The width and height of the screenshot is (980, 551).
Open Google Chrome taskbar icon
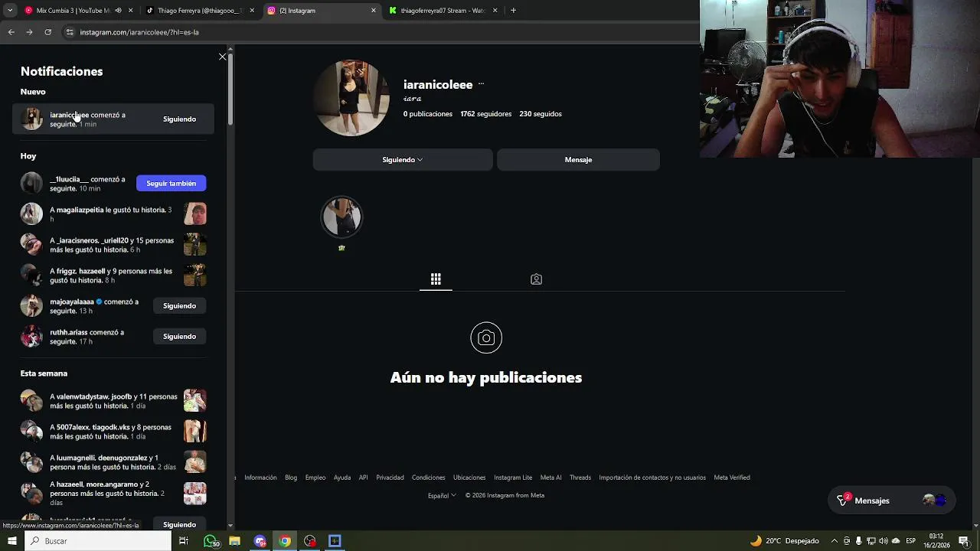(285, 541)
